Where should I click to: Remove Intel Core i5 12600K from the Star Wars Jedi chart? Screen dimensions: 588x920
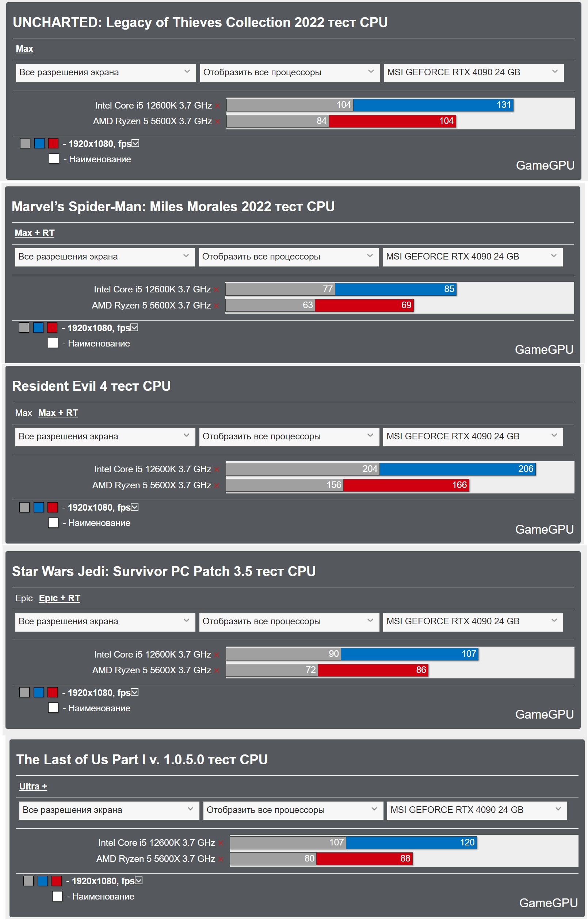pyautogui.click(x=217, y=655)
